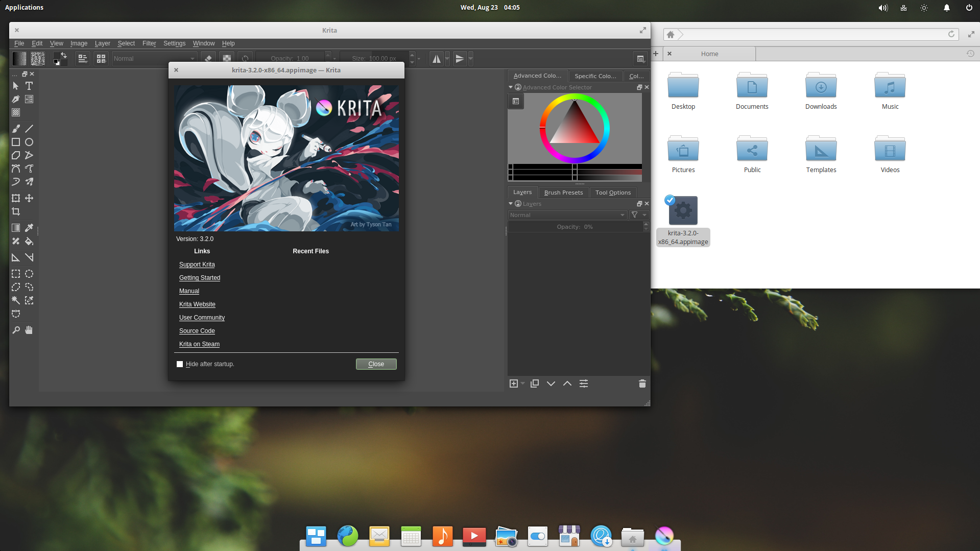Select the Calligraphy tool
The image size is (980, 551).
pos(16,99)
